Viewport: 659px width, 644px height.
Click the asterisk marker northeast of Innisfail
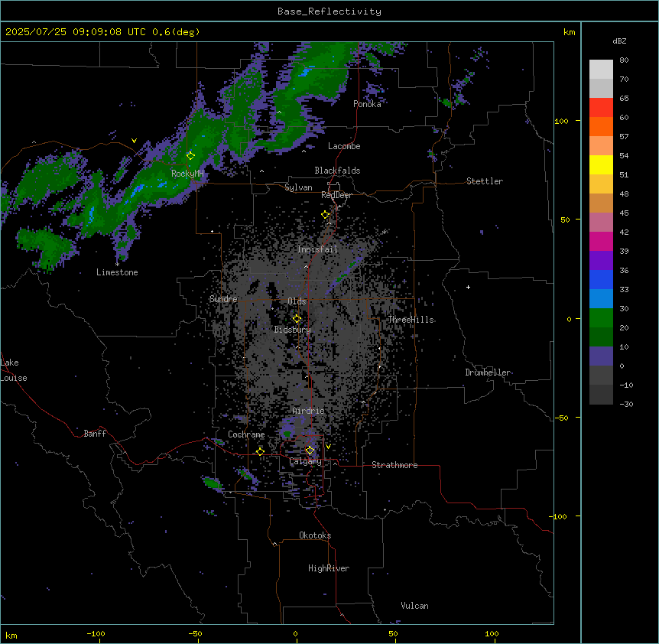tap(384, 232)
